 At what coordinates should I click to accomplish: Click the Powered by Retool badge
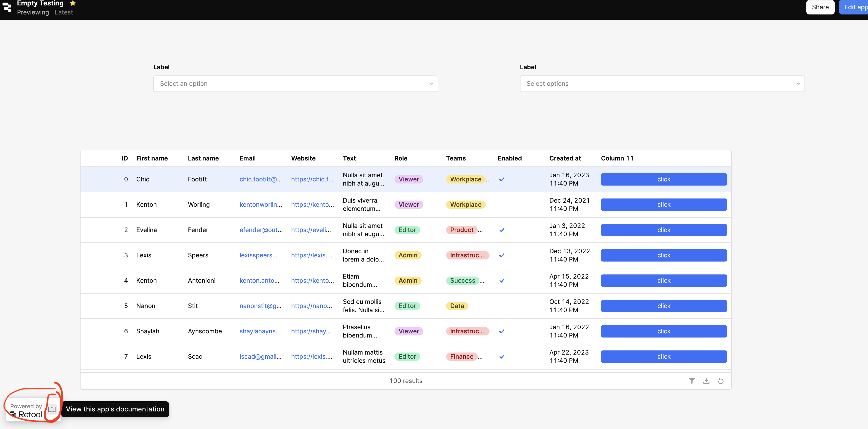[26, 410]
